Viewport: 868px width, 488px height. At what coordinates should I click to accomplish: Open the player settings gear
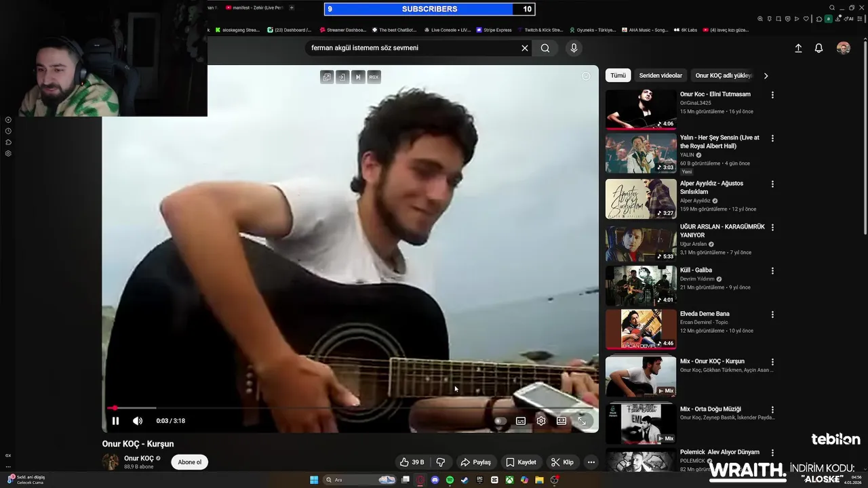(x=541, y=421)
